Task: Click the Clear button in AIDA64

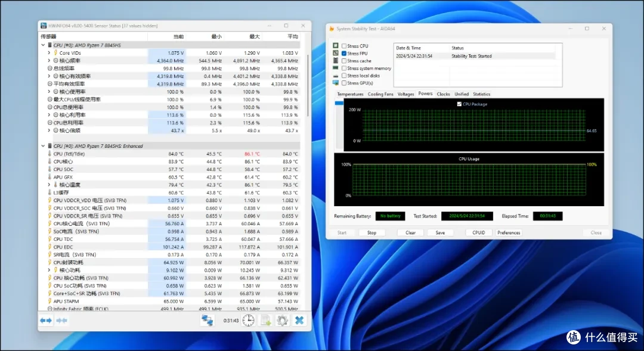Action: coord(410,232)
